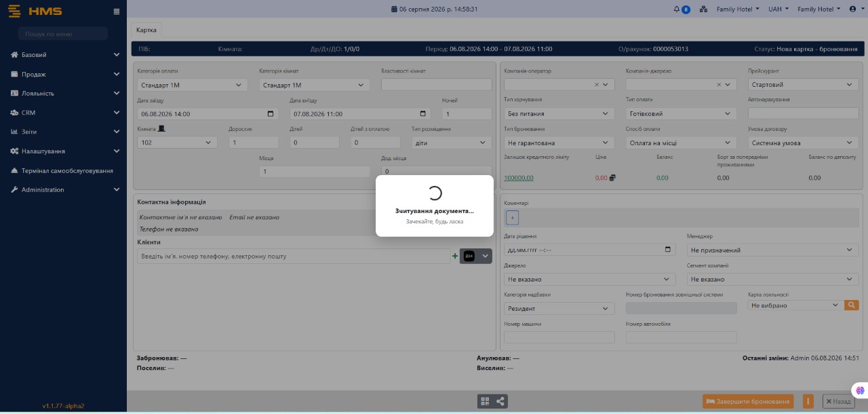Expand the document reader arrow dropdown

click(485, 256)
